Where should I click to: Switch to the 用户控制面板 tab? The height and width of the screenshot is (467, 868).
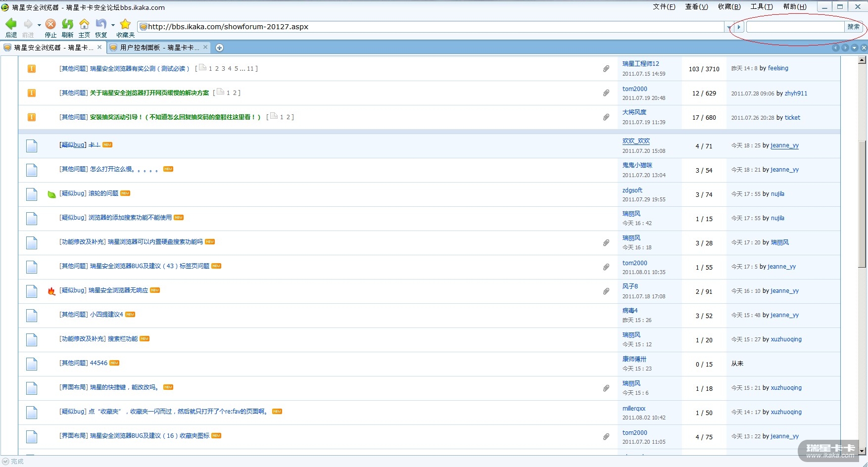158,47
